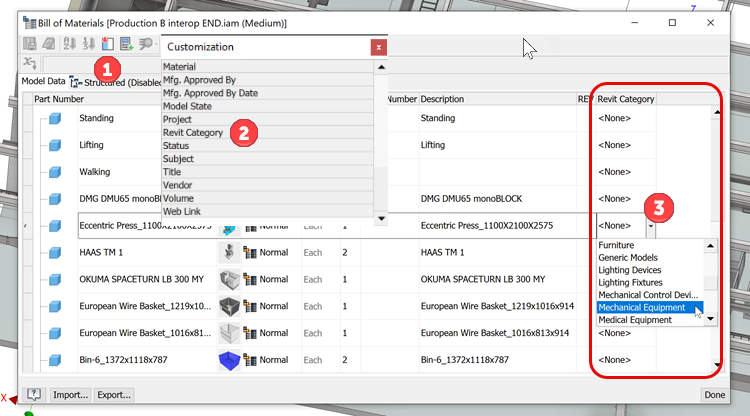Click the blue cube icon for Bin-6 row

(x=55, y=360)
